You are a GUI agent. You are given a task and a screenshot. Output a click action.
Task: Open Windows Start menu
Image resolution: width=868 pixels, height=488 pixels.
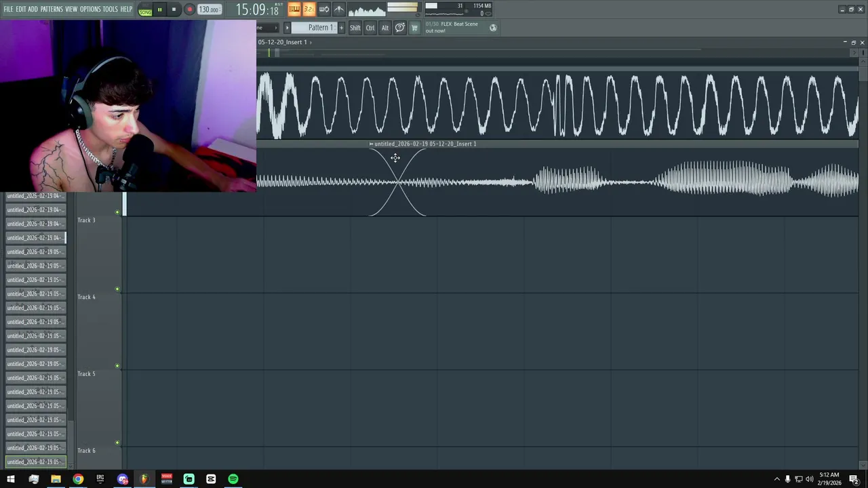10,479
